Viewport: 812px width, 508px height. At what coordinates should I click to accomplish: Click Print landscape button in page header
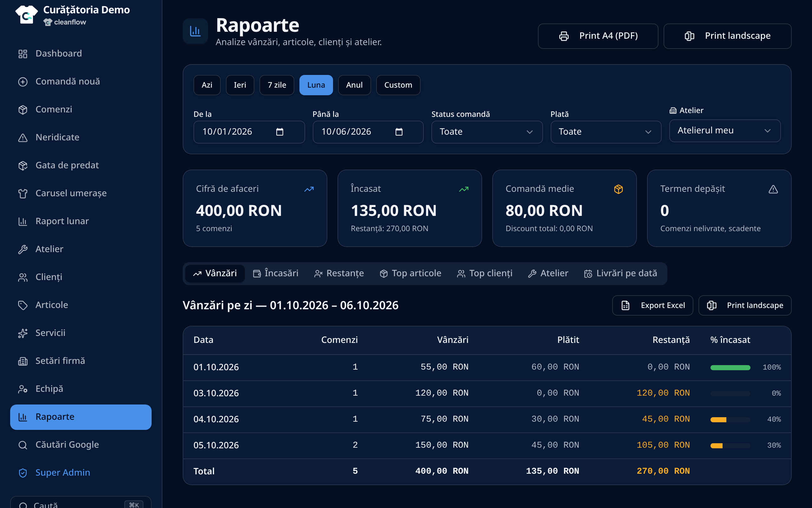[727, 36]
